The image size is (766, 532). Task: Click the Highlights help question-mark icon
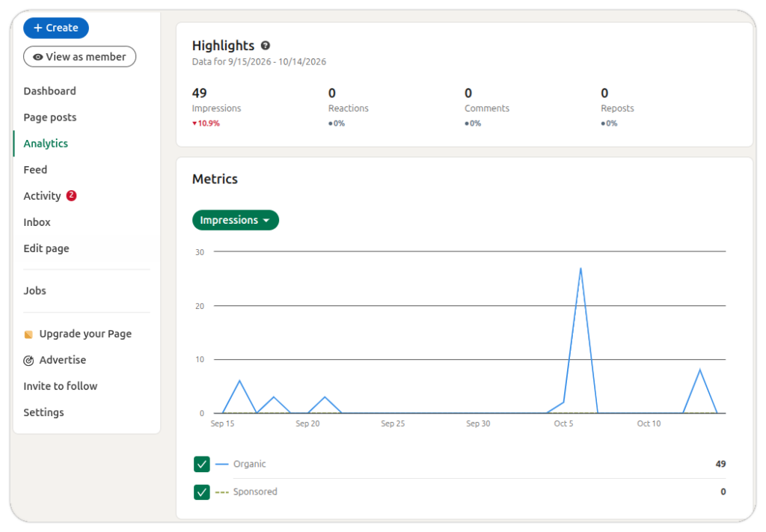pos(266,46)
